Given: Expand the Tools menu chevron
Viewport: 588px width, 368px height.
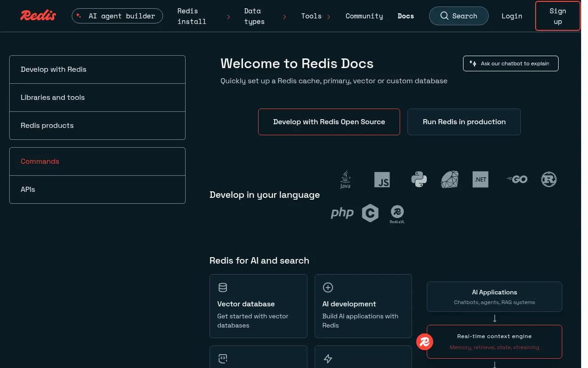Looking at the screenshot, I should coord(329,17).
